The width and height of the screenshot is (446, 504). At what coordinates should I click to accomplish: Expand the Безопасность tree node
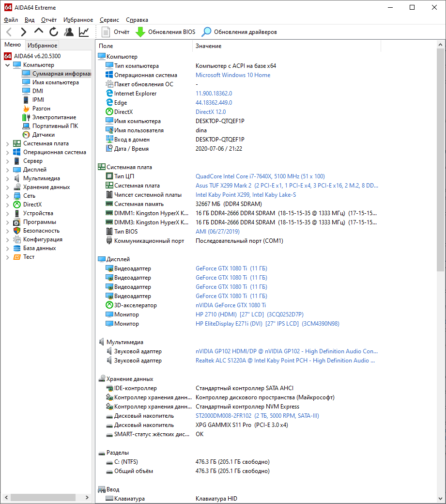pos(7,231)
